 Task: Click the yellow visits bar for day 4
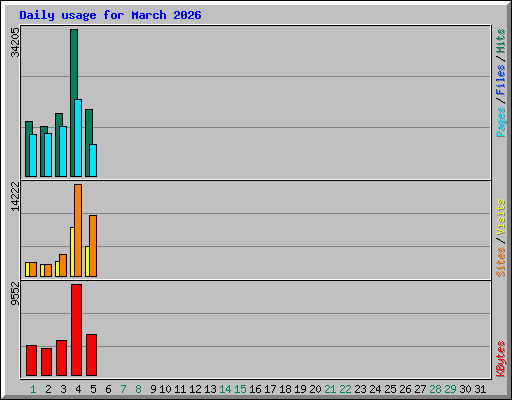coord(72,252)
